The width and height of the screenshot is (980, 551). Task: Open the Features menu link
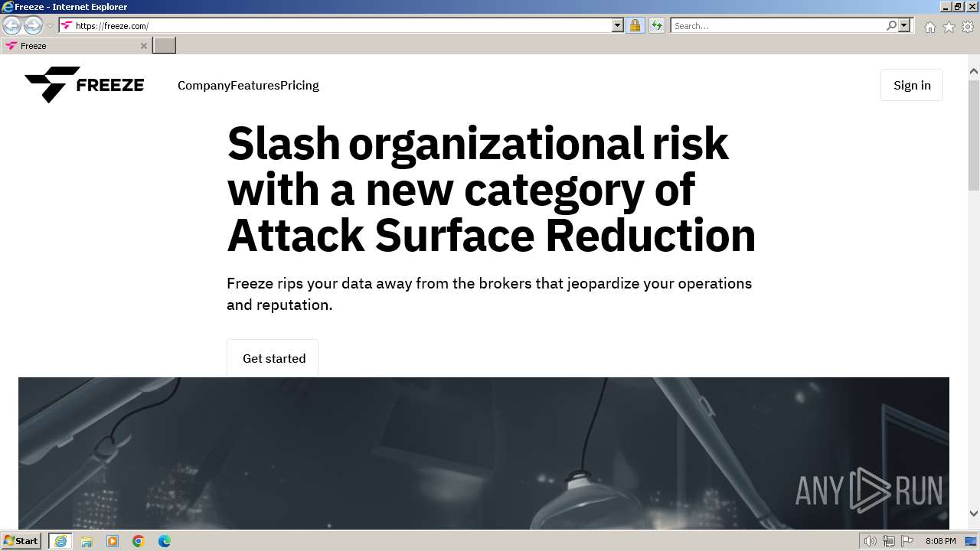click(255, 85)
